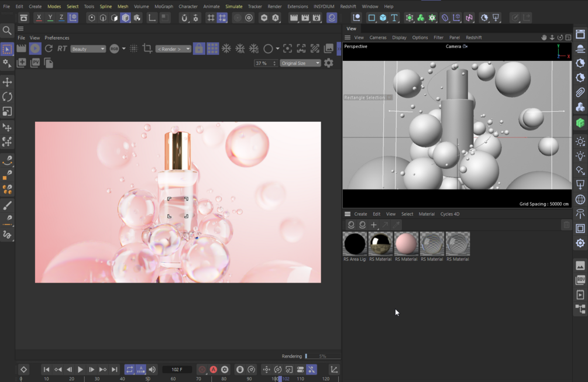This screenshot has height=382, width=588.
Task: Open the material manager hamburger menu
Action: pyautogui.click(x=348, y=214)
